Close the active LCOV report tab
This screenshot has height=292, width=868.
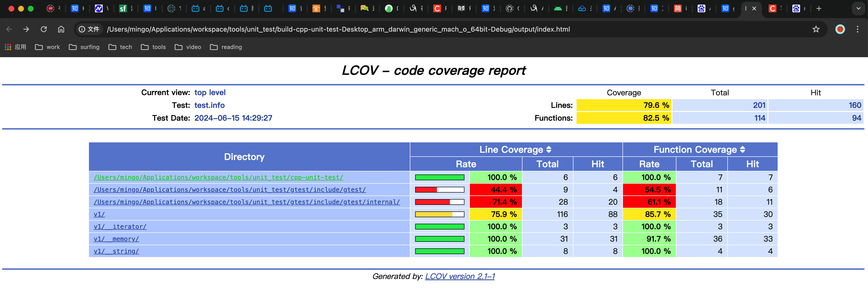(754, 8)
